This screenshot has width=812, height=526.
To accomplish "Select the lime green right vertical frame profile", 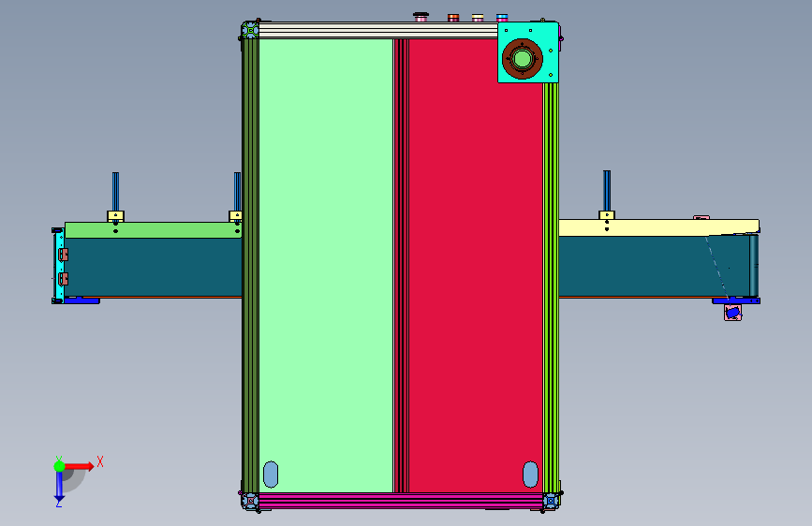I will [551, 287].
